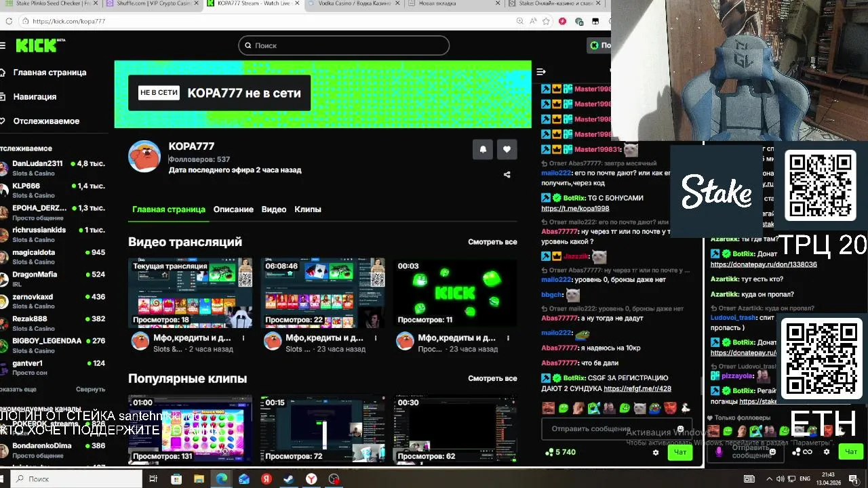This screenshot has height=488, width=868.
Task: Play the 01:00 clip with 131 views
Action: 191,429
